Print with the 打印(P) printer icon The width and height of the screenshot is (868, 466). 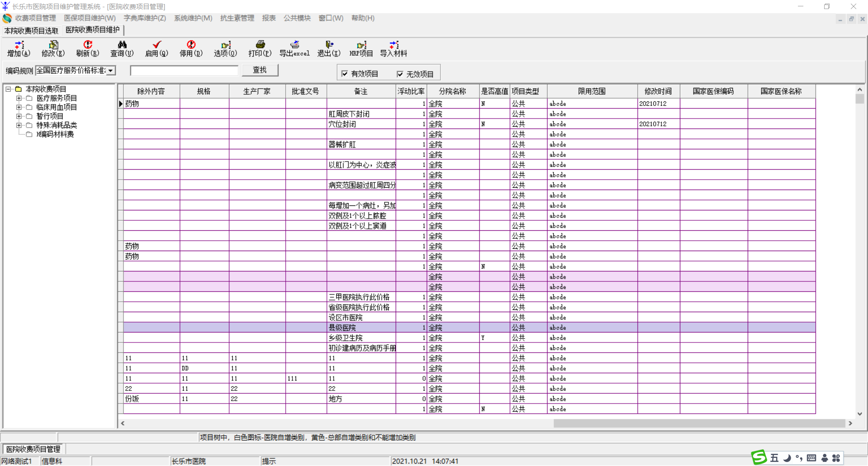[x=260, y=45]
